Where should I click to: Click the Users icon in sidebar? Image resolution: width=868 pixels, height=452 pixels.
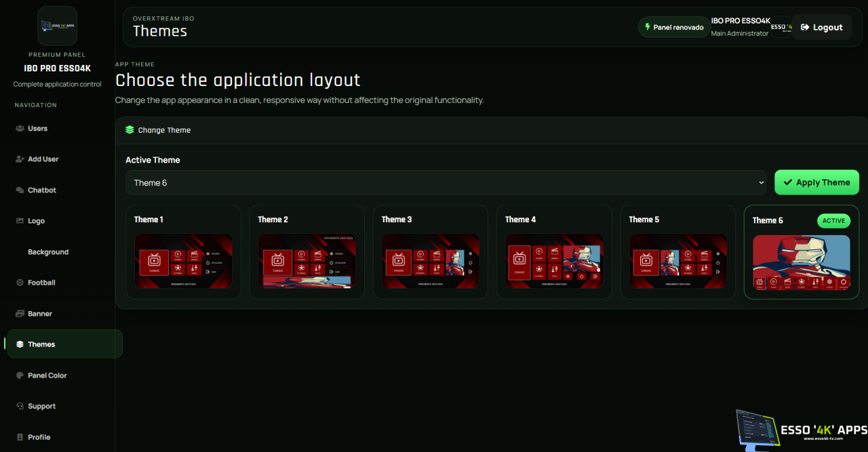(20, 128)
